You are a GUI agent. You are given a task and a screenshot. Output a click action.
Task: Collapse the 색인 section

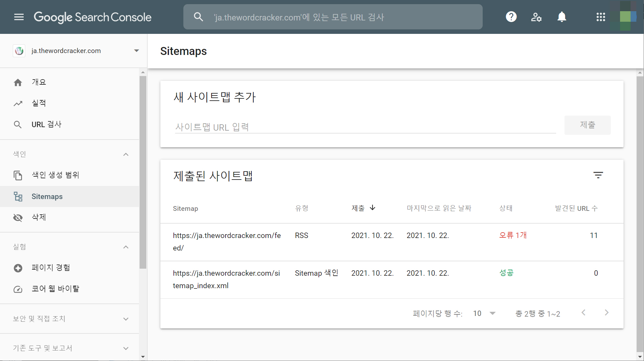(x=126, y=154)
